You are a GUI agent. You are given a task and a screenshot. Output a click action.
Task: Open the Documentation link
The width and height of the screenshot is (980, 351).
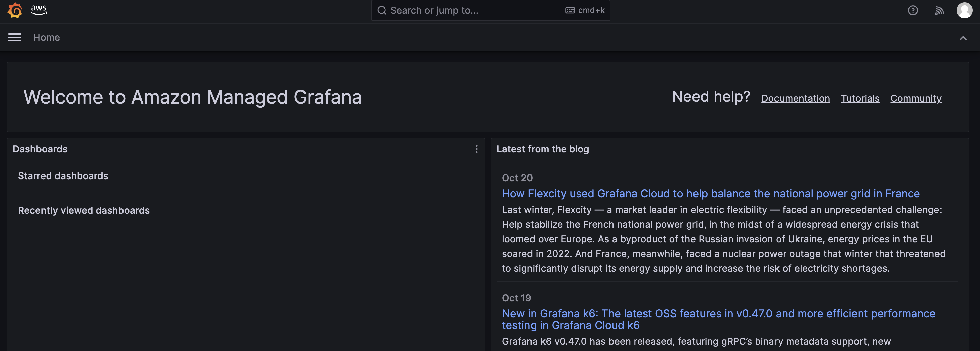[796, 98]
